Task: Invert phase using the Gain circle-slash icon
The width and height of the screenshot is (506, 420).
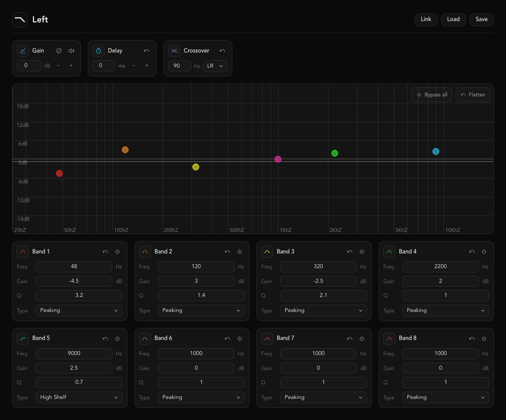Action: (x=59, y=51)
